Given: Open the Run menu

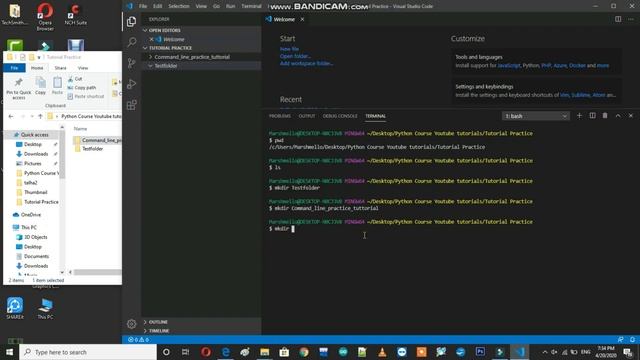Looking at the screenshot, I should coord(231,6).
